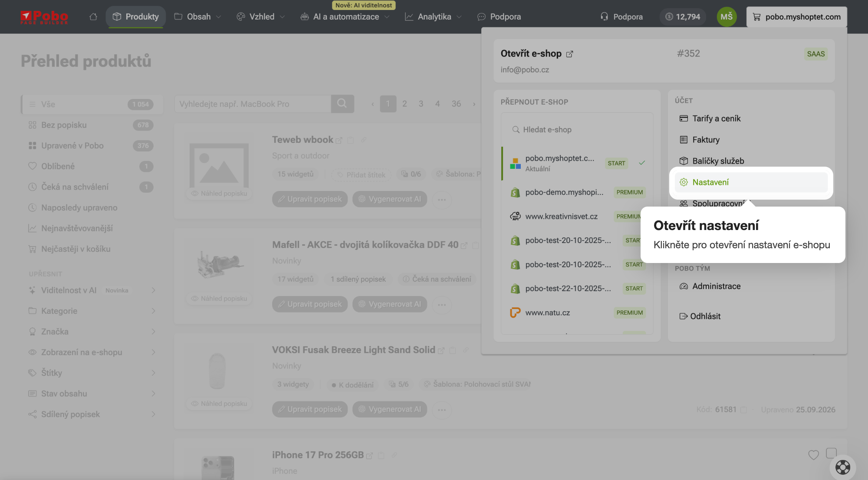Open the help lifebuoy icon
868x480 pixels.
(842, 467)
